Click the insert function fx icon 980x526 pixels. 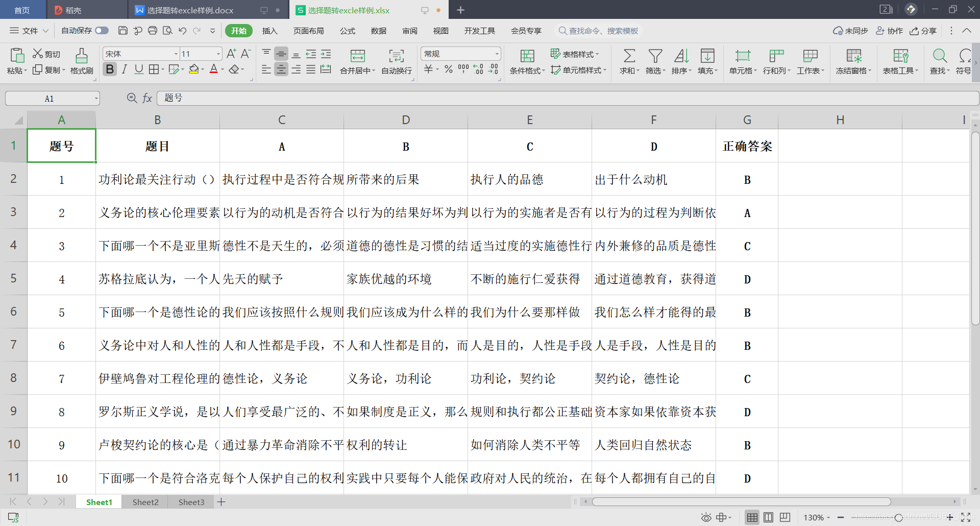click(147, 98)
